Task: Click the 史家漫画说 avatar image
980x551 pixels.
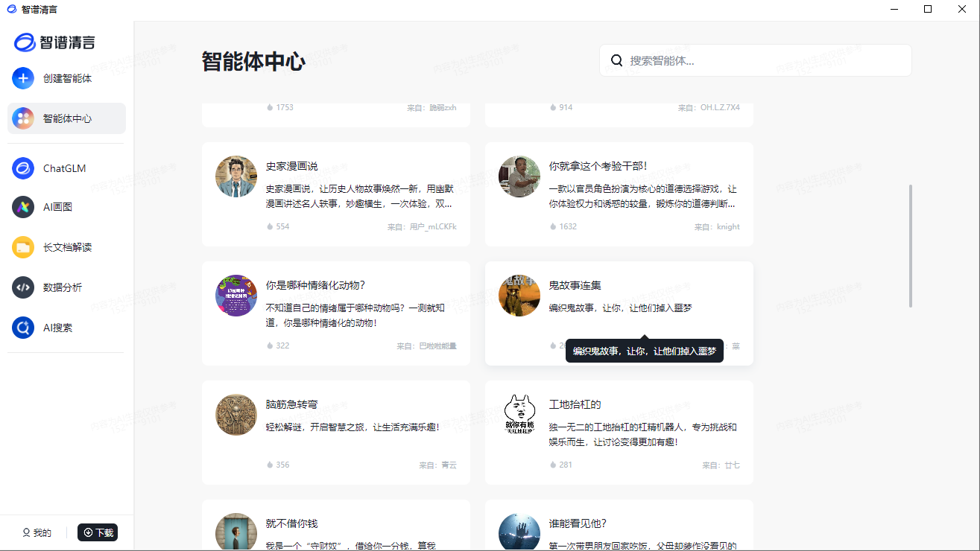Action: pos(235,176)
